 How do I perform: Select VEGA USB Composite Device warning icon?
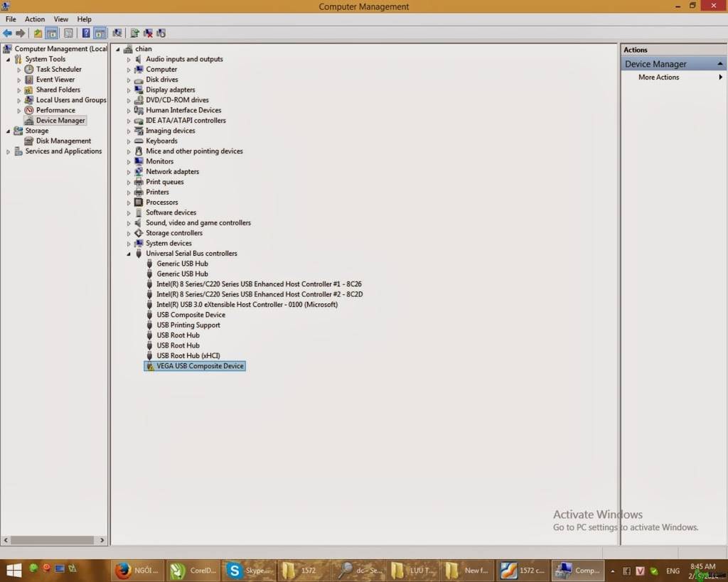pos(149,366)
